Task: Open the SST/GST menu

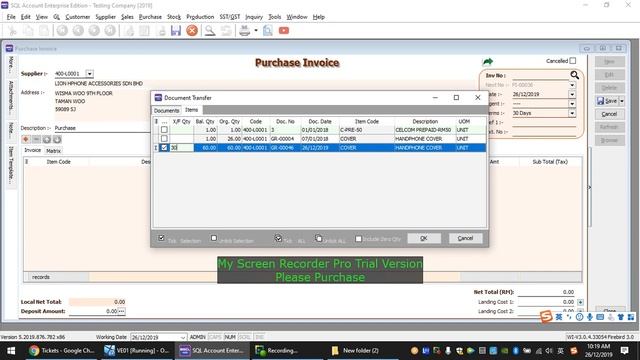Action: click(230, 17)
